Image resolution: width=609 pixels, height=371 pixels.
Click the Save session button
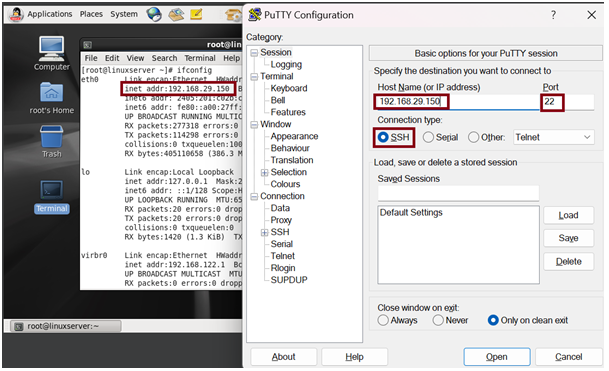coord(569,238)
